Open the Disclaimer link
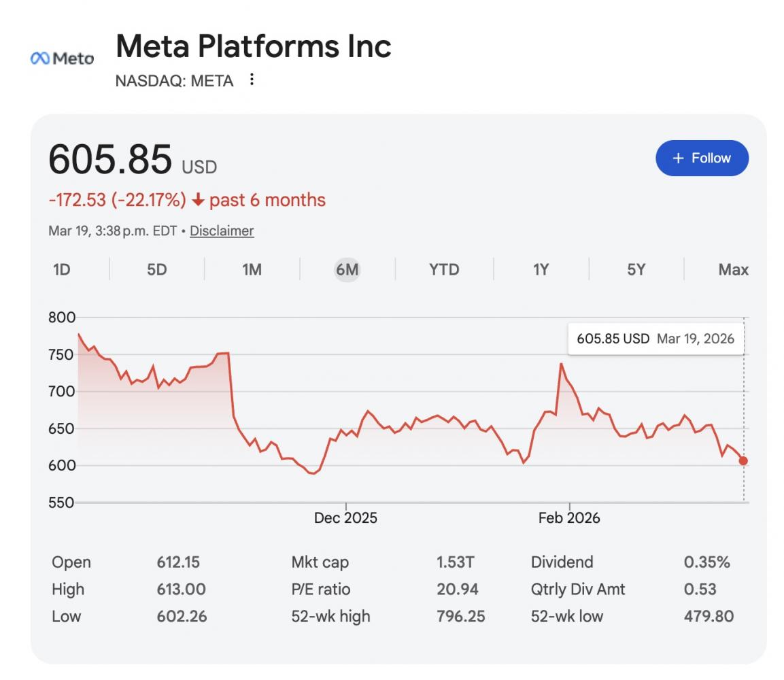Image resolution: width=784 pixels, height=680 pixels. [222, 231]
